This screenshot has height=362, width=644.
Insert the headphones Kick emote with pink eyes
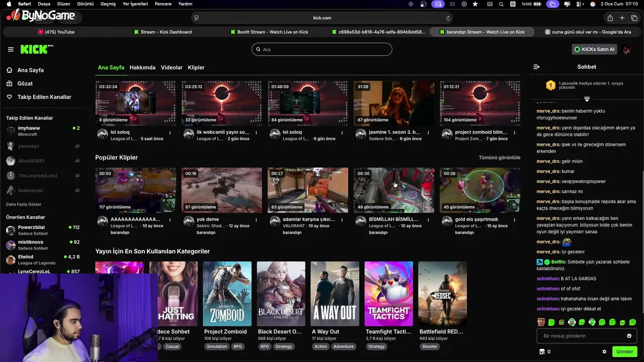click(572, 322)
